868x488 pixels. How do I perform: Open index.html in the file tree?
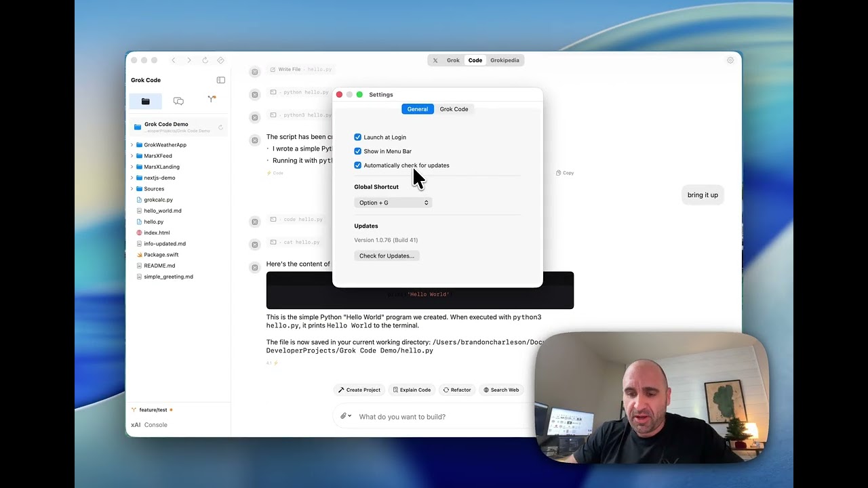157,232
